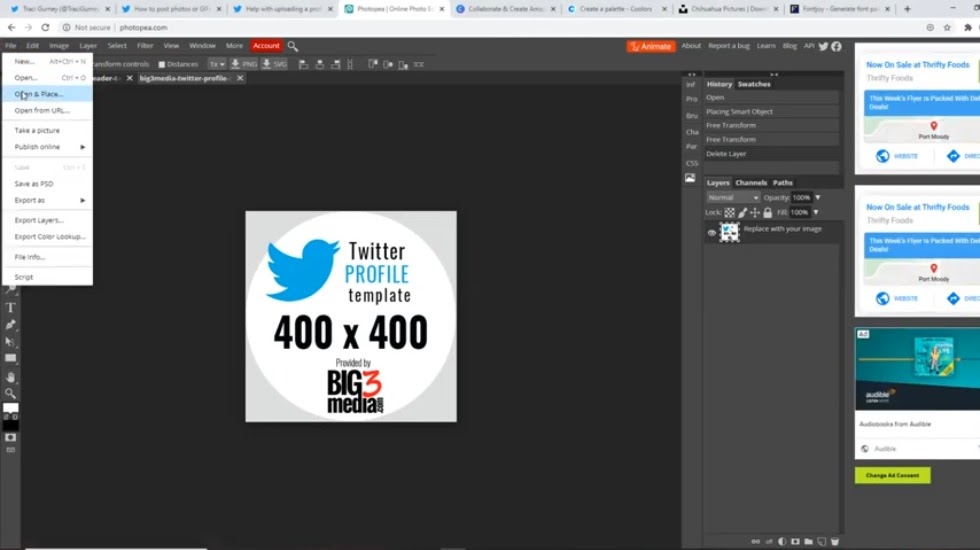Click the search magnifier next to Account
The width and height of the screenshot is (980, 550).
(293, 46)
